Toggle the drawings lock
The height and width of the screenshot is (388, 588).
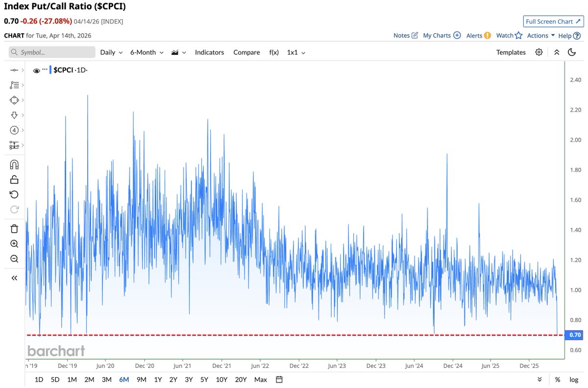click(x=15, y=179)
